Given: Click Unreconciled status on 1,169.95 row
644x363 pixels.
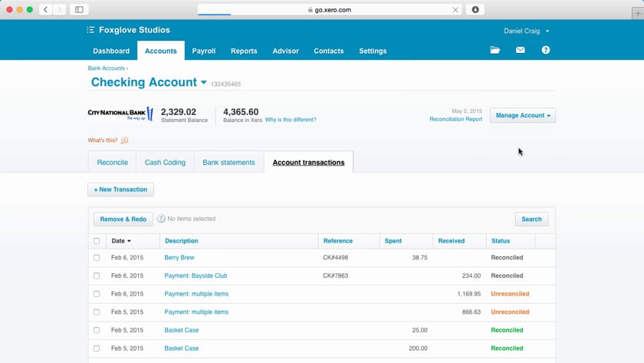Looking at the screenshot, I should [x=510, y=294].
